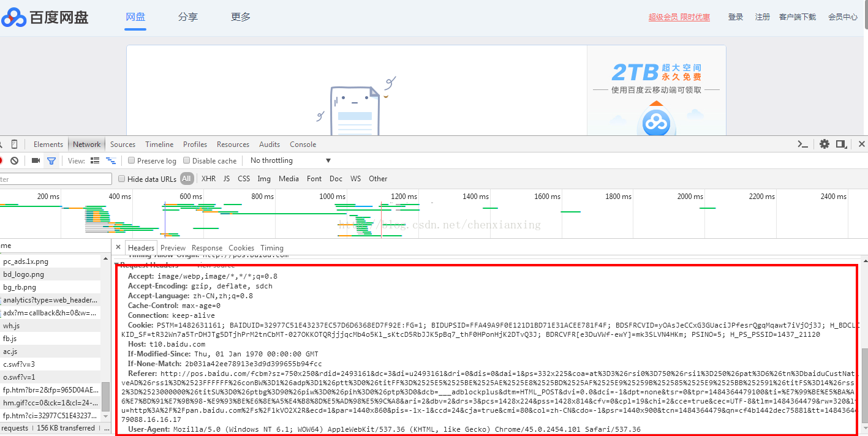Click the 网盘 navigation tab
The height and width of the screenshot is (436, 868).
pyautogui.click(x=135, y=17)
